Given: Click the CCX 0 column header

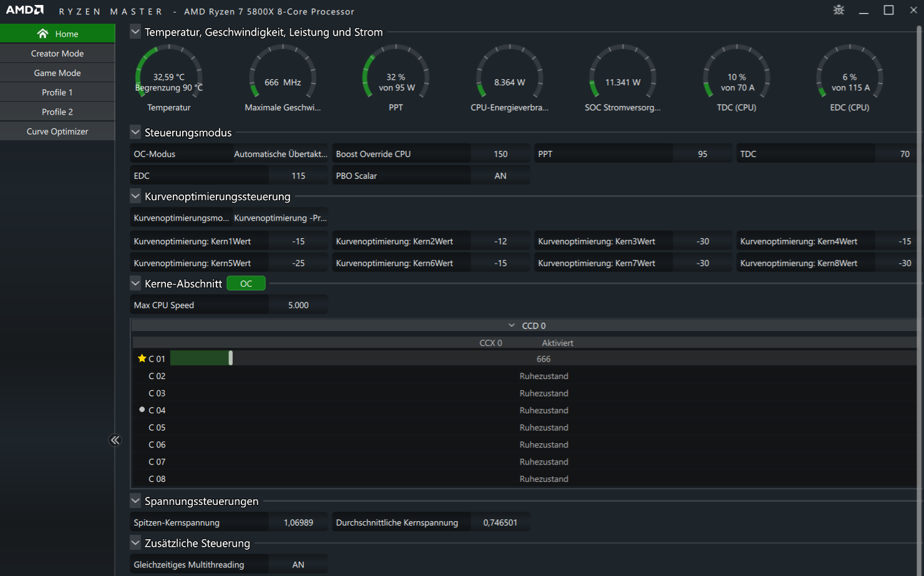Looking at the screenshot, I should tap(490, 343).
